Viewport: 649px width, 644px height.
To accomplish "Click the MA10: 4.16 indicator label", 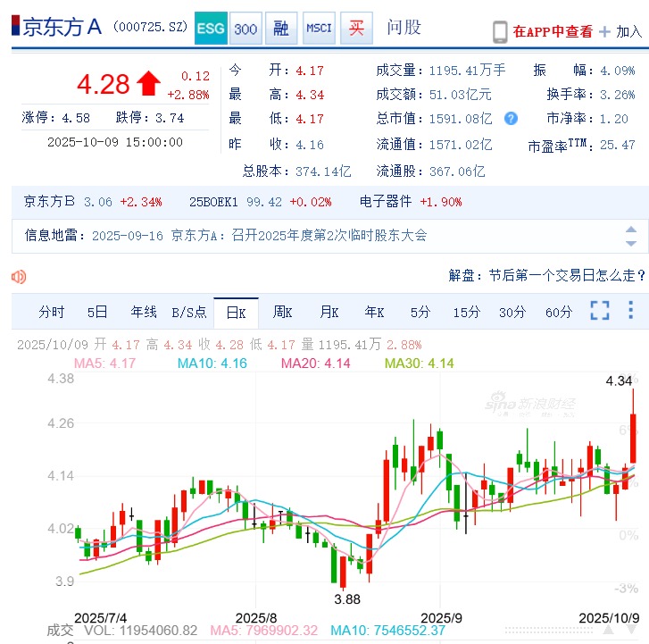I will coord(212,364).
